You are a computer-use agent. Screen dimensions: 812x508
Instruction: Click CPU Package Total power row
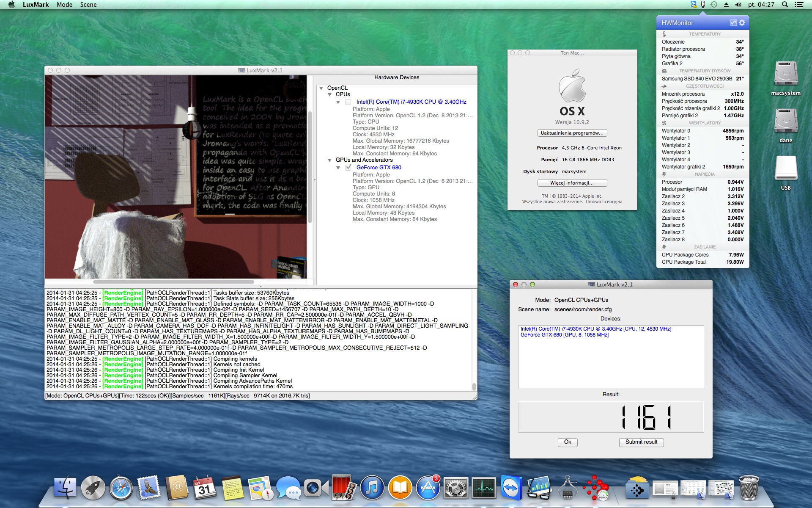(x=702, y=262)
